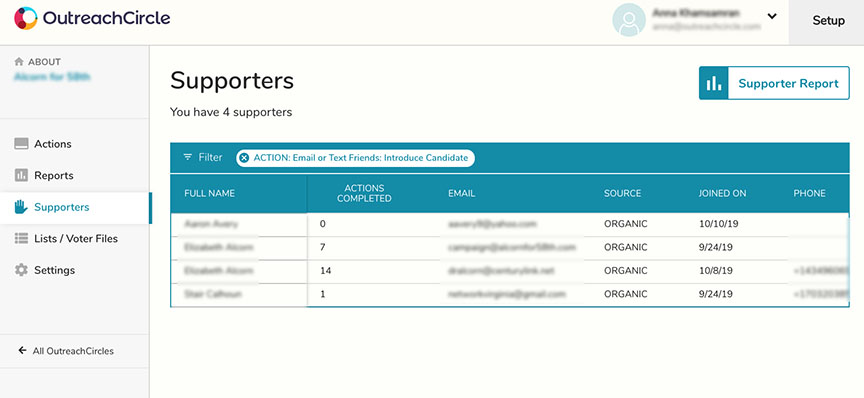Sort by ACTIONS COMPLETED column header
This screenshot has height=398, width=864.
pos(364,193)
